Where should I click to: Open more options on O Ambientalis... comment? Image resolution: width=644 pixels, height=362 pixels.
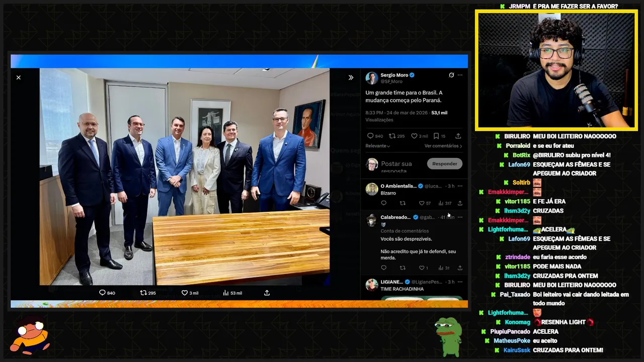point(460,186)
